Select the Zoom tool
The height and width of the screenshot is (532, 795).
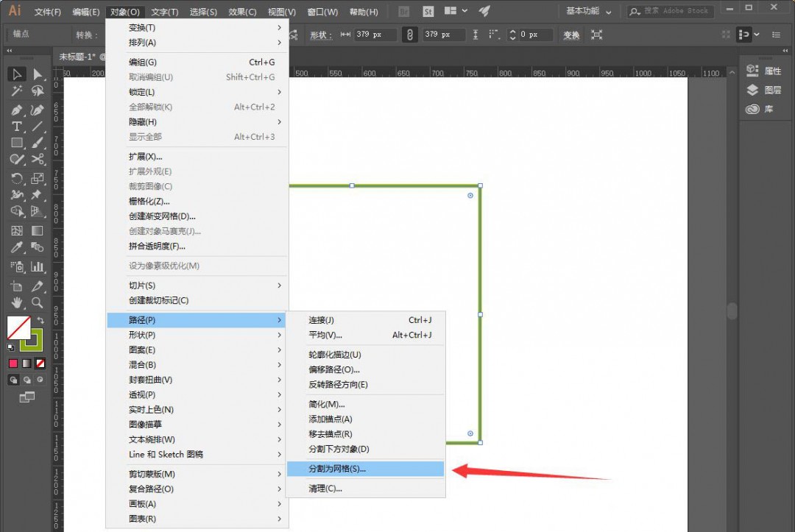(x=35, y=302)
